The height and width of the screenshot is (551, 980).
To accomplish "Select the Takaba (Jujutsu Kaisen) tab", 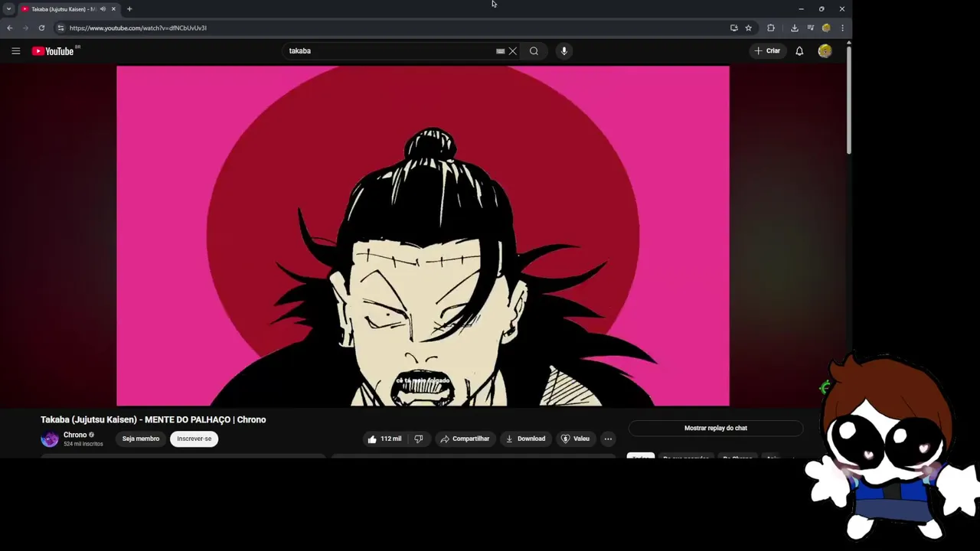I will (x=63, y=9).
